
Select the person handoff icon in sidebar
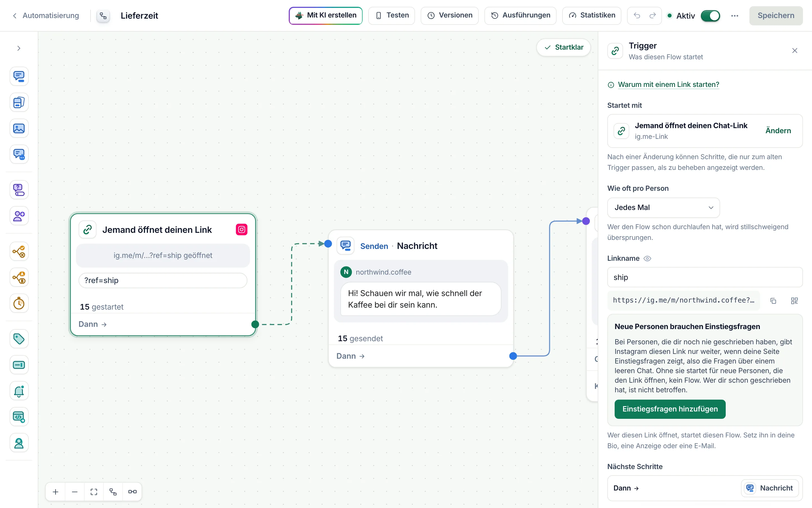19,443
